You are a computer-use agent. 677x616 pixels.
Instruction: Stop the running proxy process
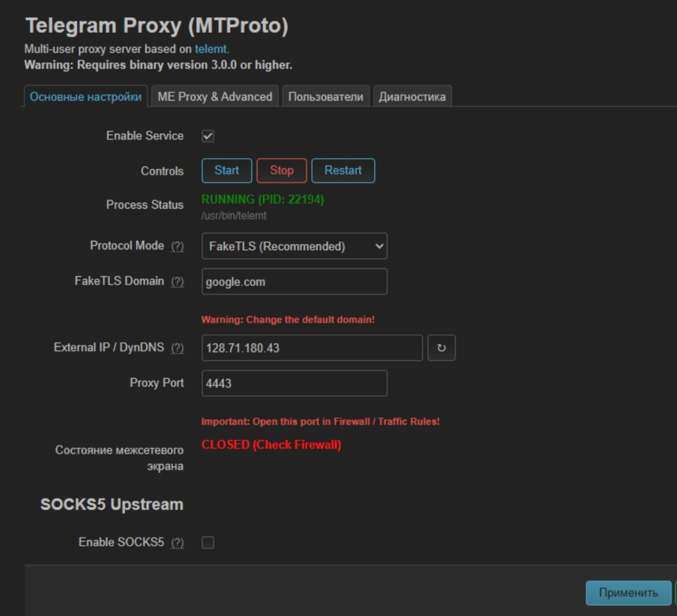(281, 170)
